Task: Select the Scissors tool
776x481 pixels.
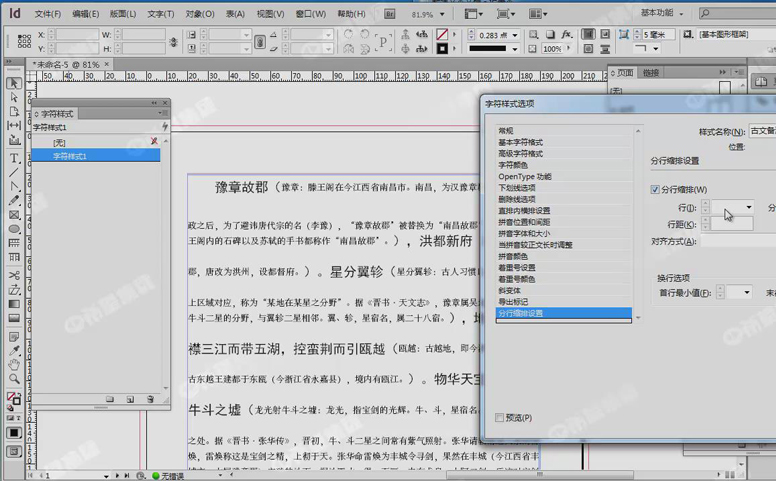Action: pyautogui.click(x=14, y=275)
